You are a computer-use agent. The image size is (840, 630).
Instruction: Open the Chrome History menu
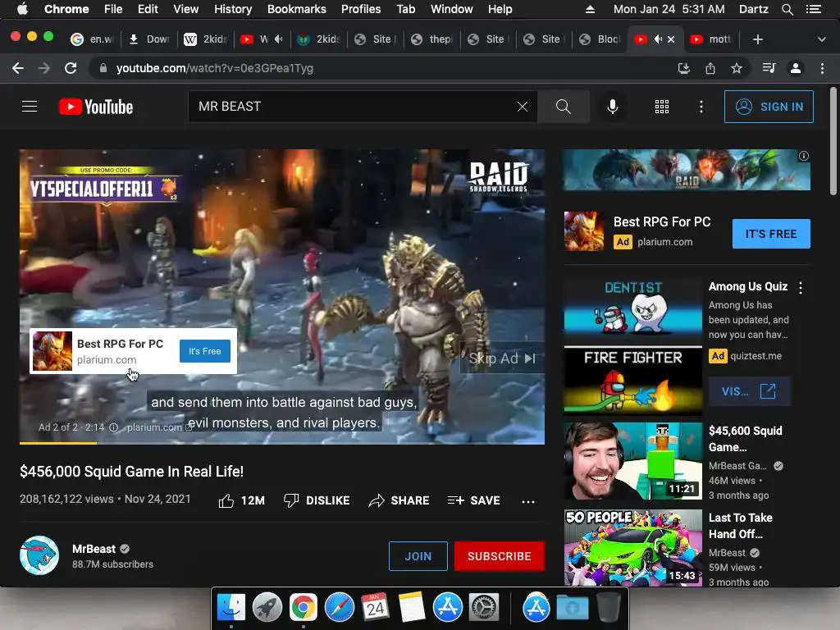232,9
